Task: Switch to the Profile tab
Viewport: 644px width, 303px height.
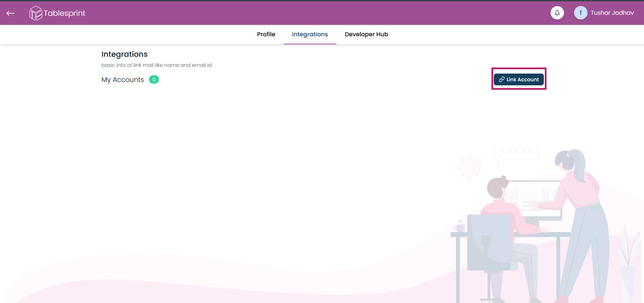Action: pyautogui.click(x=266, y=34)
